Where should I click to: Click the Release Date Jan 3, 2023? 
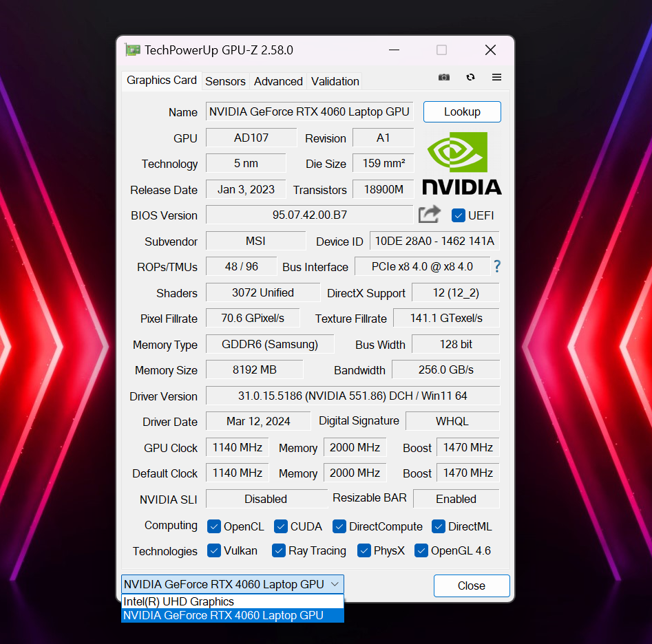[x=246, y=189]
